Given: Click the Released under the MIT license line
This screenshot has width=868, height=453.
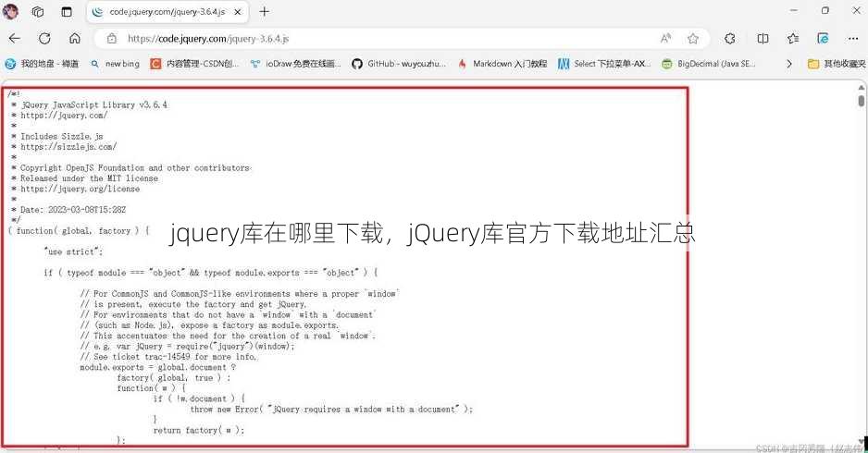Looking at the screenshot, I should click(89, 178).
